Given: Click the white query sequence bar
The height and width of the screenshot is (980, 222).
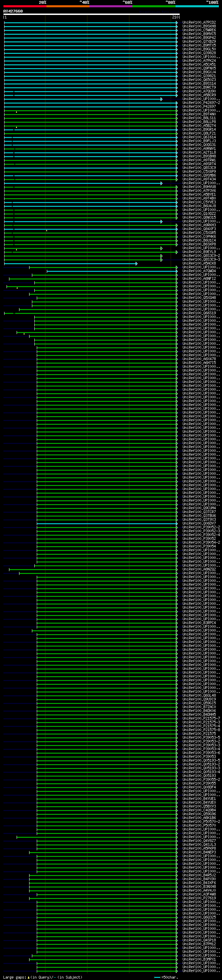Looking at the screenshot, I should pyautogui.click(x=92, y=14).
